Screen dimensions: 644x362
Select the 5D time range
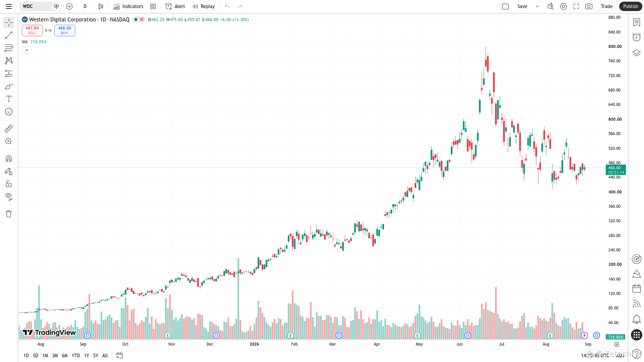[x=36, y=356]
